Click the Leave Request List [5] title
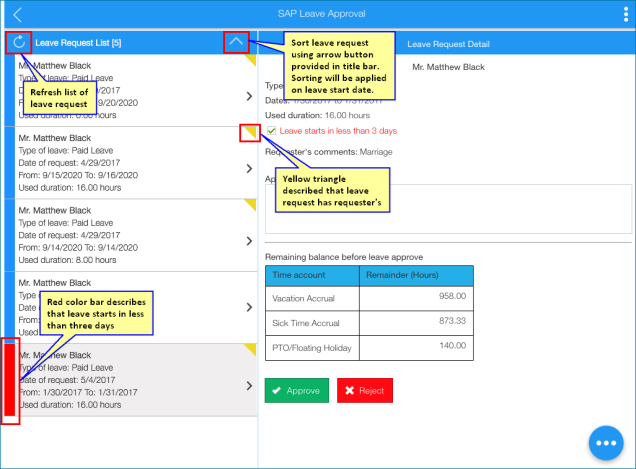636x469 pixels. tap(78, 43)
